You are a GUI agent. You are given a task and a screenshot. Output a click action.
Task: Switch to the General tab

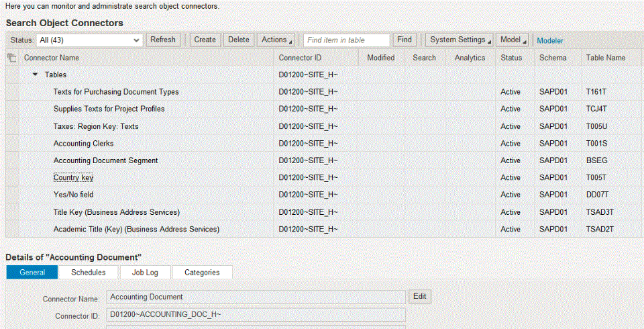tap(32, 272)
